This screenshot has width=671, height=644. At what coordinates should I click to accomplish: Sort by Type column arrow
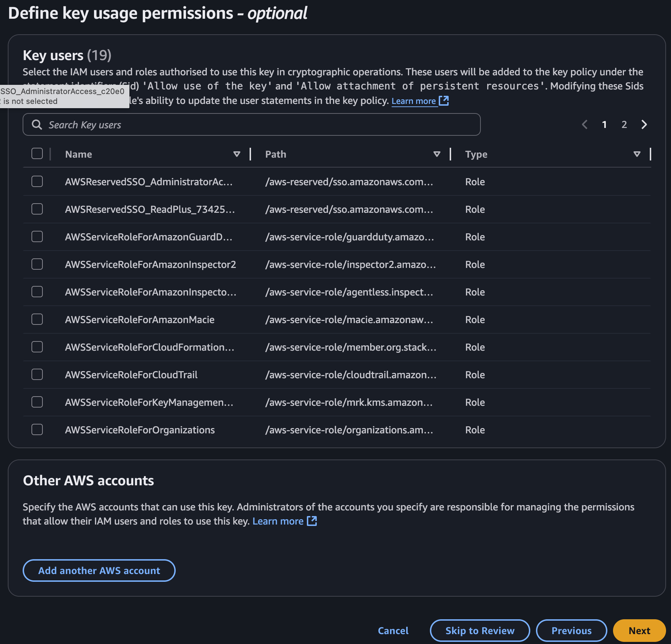pos(637,154)
